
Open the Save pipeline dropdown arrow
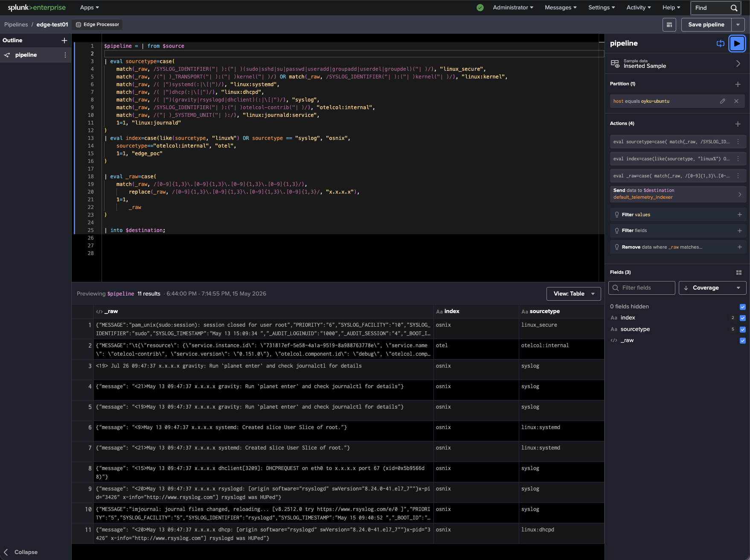tap(738, 25)
